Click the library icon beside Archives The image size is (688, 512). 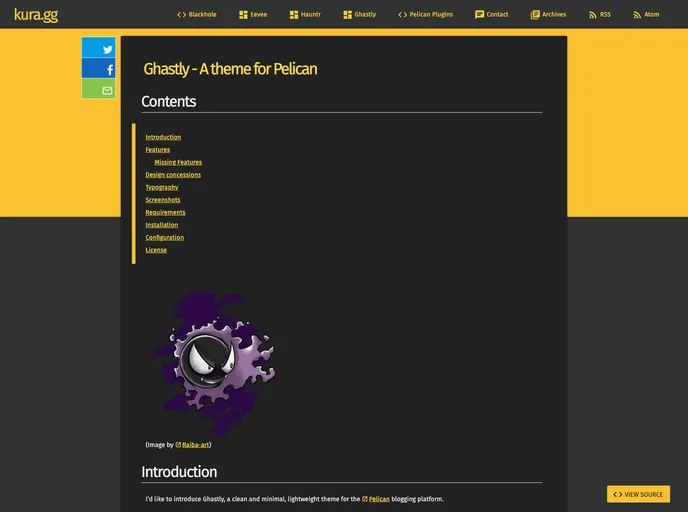(535, 15)
